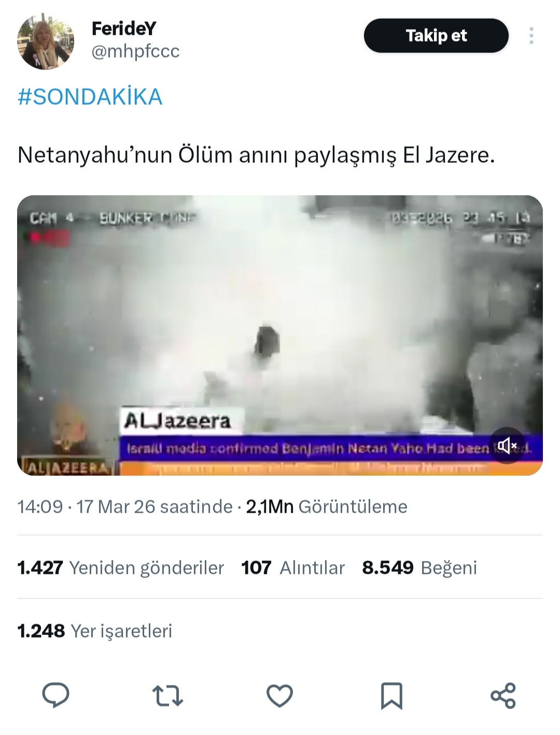View 107 Alıntılar list
560x735 pixels.
pyautogui.click(x=293, y=568)
